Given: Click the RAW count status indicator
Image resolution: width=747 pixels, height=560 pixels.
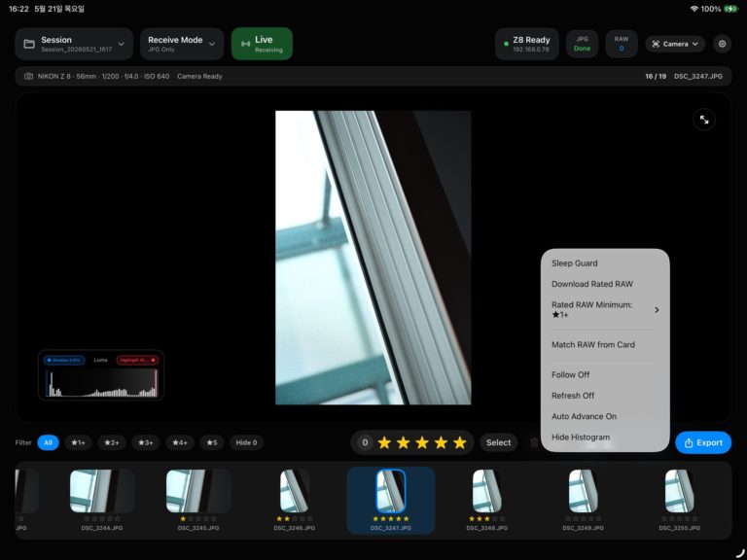Looking at the screenshot, I should pos(622,44).
